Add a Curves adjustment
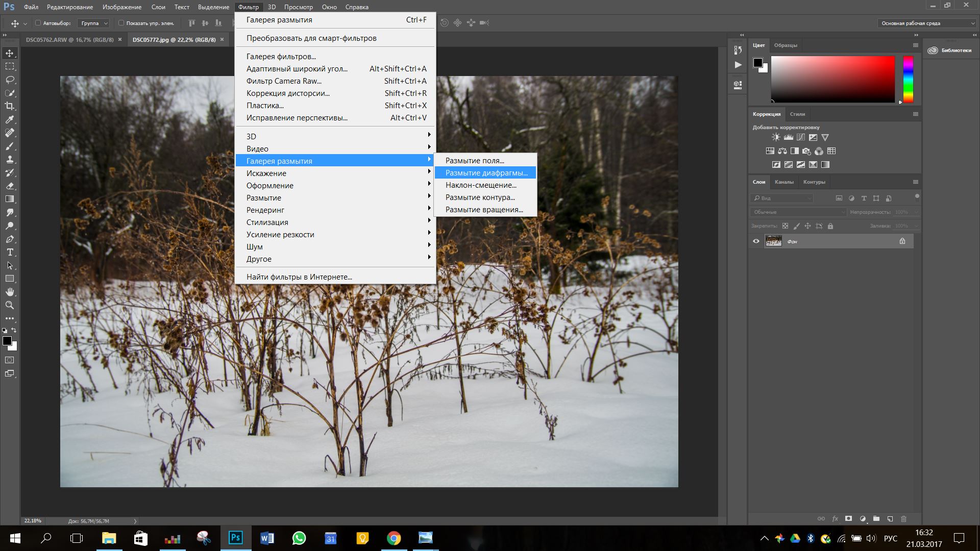Image resolution: width=980 pixels, height=551 pixels. 801,137
